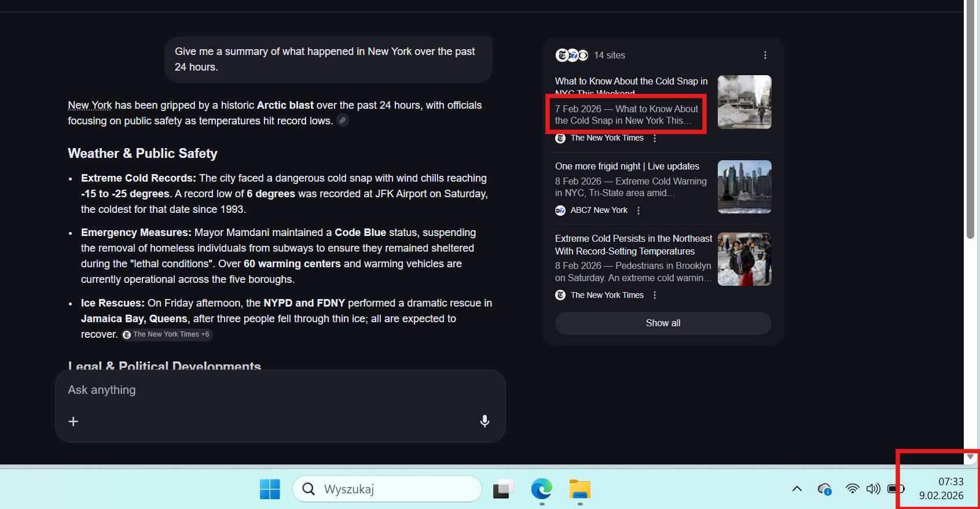Screen dimensions: 980x509
Task: Click the Windows Start button
Action: [270, 489]
